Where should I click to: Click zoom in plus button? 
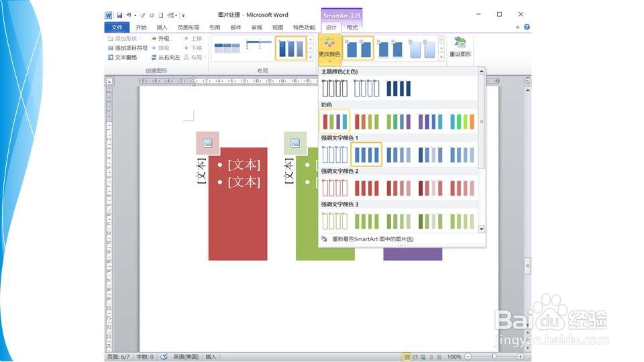pyautogui.click(x=520, y=357)
